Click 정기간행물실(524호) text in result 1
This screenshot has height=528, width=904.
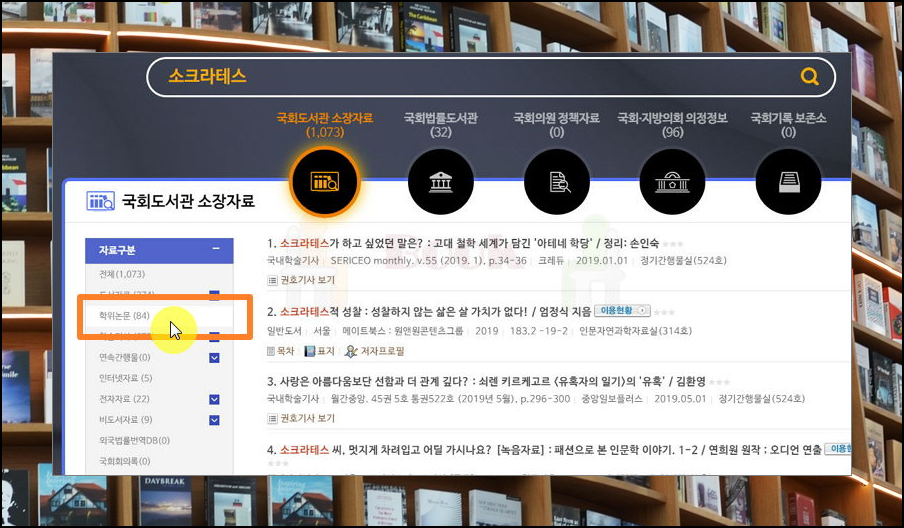683,261
